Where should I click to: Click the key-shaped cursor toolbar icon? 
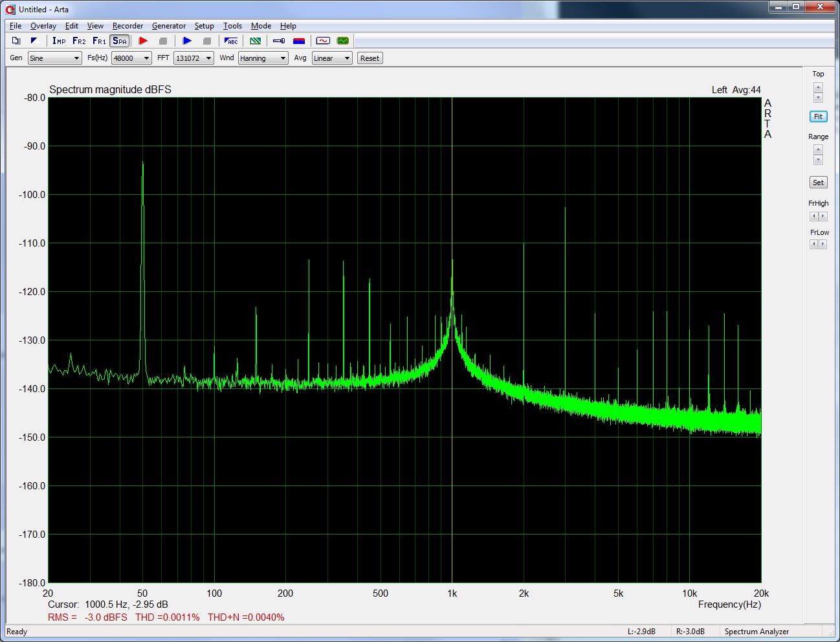pyautogui.click(x=279, y=41)
